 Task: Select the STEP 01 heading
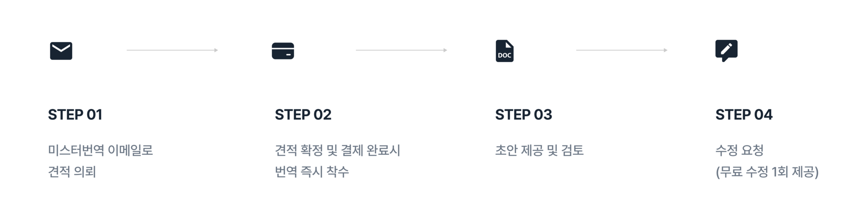coord(75,115)
